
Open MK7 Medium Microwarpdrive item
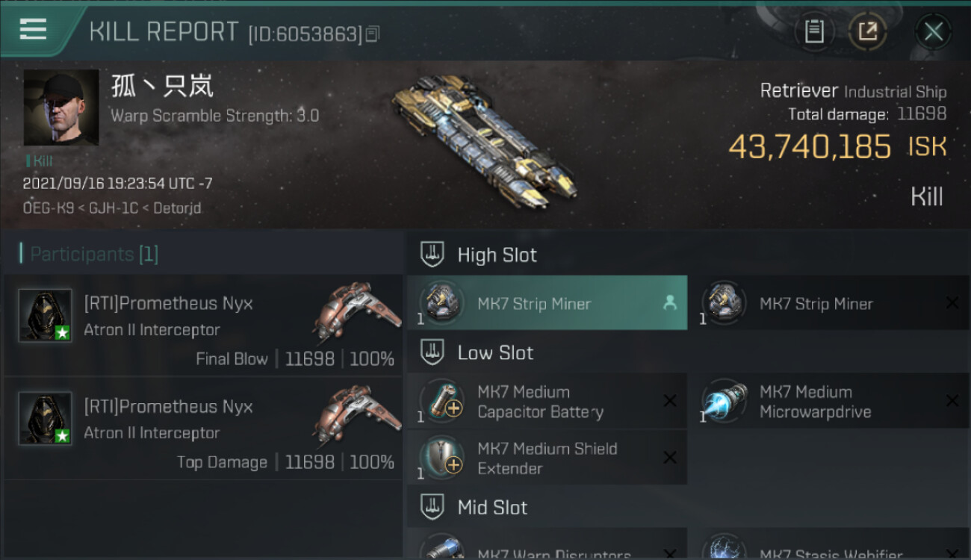point(829,401)
